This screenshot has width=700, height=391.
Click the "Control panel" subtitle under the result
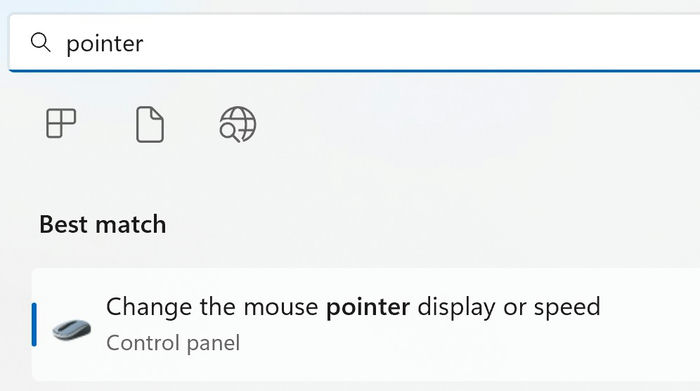point(173,343)
